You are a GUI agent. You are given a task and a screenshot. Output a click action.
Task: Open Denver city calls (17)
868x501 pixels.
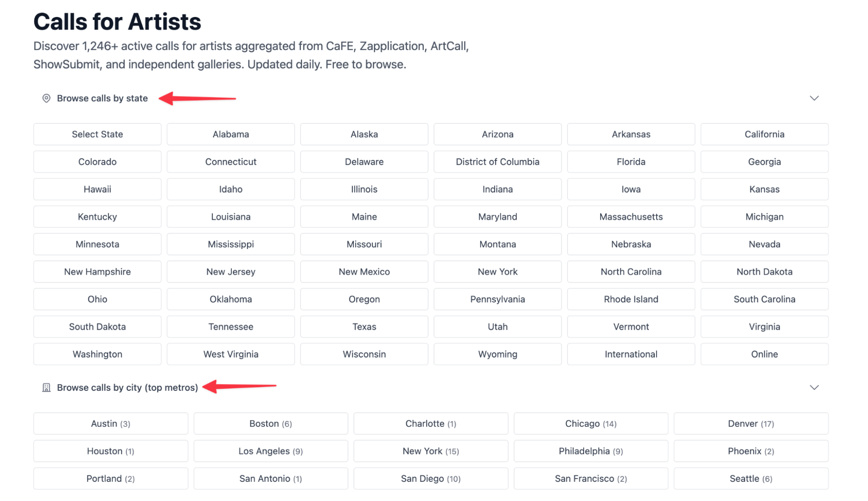[750, 424]
